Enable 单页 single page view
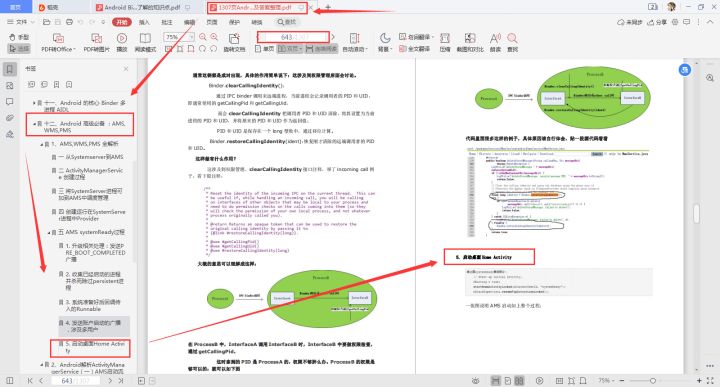720x387 pixels. tap(265, 49)
